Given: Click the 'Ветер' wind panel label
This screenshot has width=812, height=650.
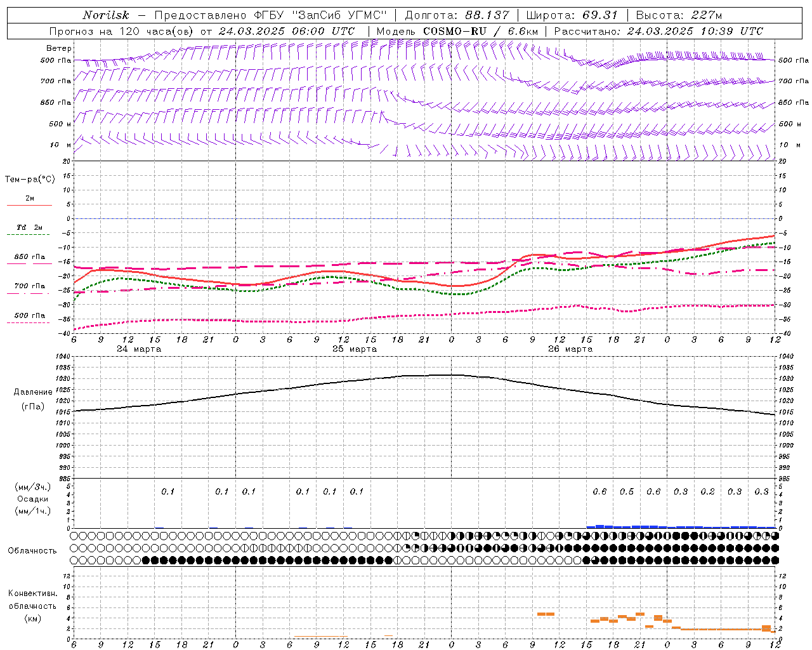Looking at the screenshot, I should click(x=58, y=48).
